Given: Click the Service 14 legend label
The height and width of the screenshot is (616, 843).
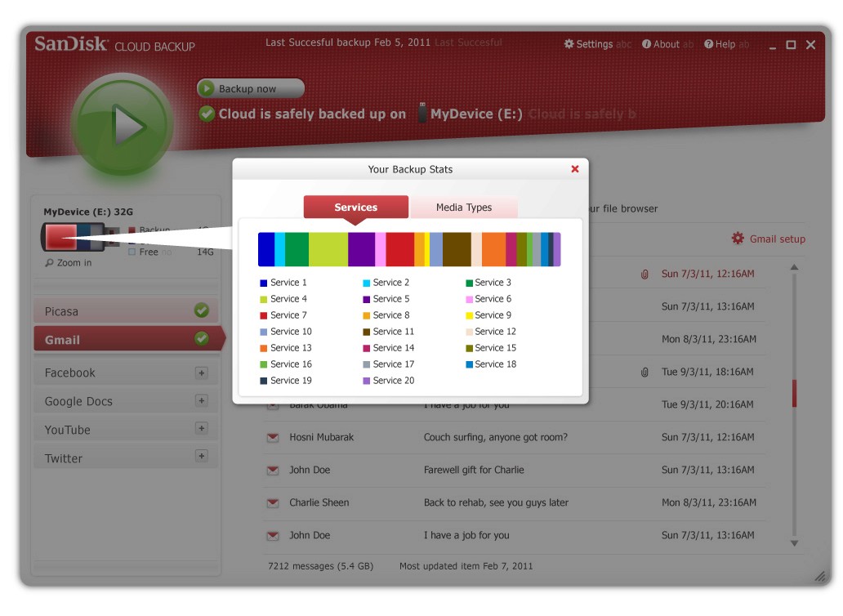Looking at the screenshot, I should pos(394,348).
